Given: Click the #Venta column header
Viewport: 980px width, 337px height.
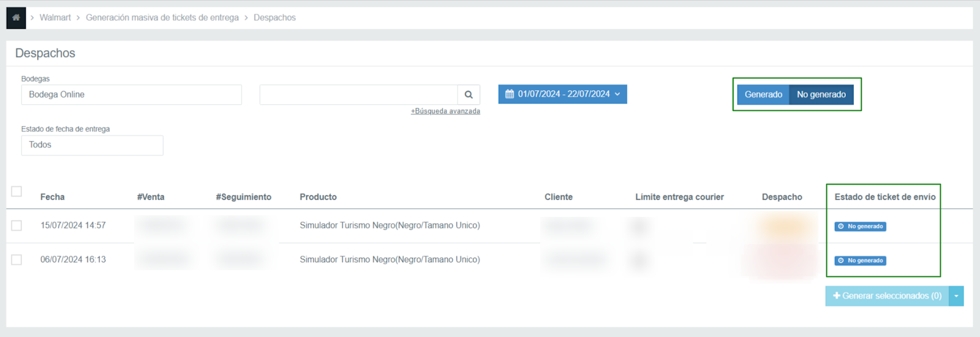Looking at the screenshot, I should [x=151, y=197].
